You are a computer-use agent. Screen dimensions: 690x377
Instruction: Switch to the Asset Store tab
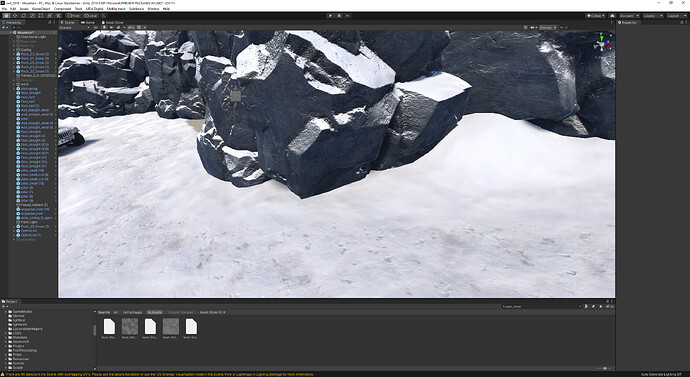coord(113,22)
